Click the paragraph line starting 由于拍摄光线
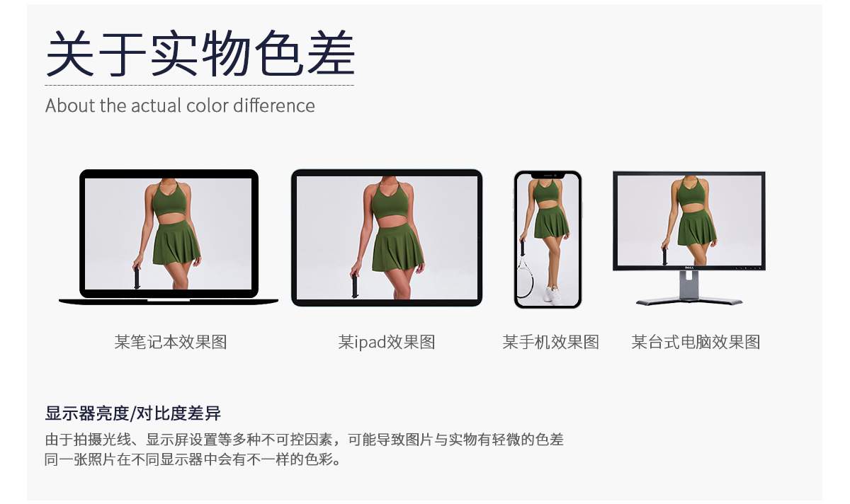850x504 pixels. [305, 439]
